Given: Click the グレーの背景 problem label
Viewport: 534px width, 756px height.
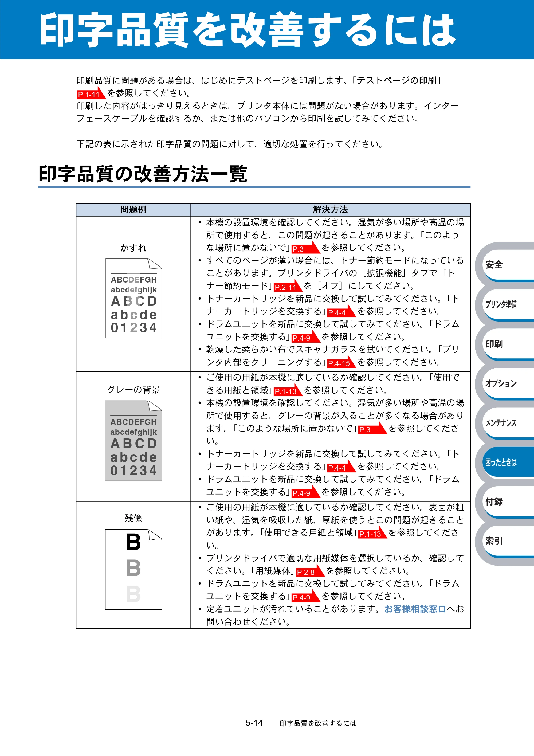Looking at the screenshot, I should 133,390.
